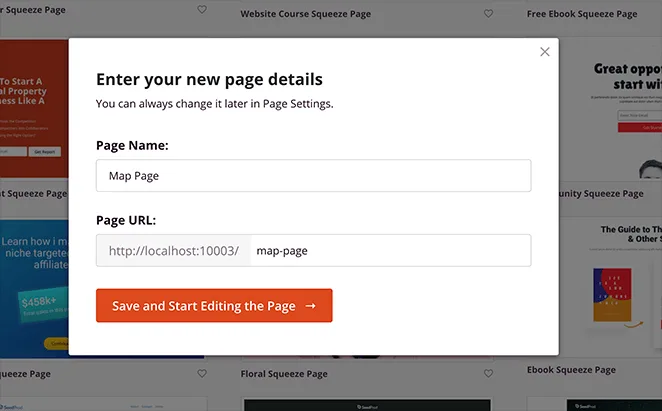Click the Page Name input field
Image resolution: width=662 pixels, height=411 pixels.
tap(313, 175)
